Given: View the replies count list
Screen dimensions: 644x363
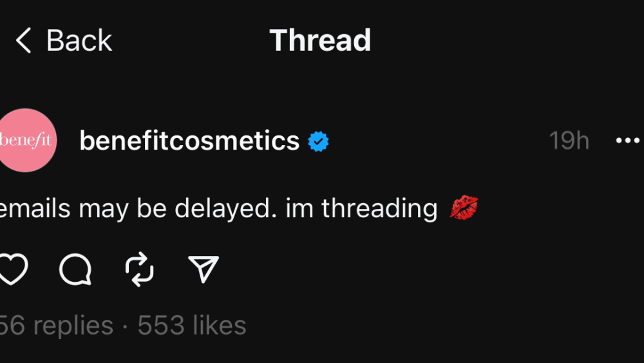Looking at the screenshot, I should (x=55, y=326).
